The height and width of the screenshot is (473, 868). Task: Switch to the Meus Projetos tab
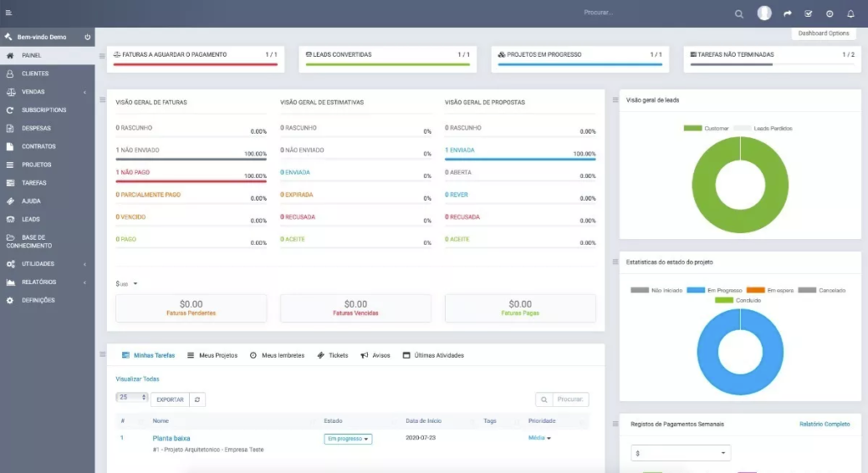click(212, 355)
